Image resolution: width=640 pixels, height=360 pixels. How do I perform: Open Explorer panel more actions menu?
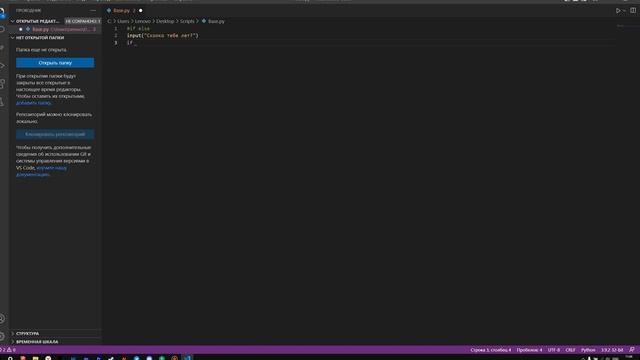(x=93, y=10)
